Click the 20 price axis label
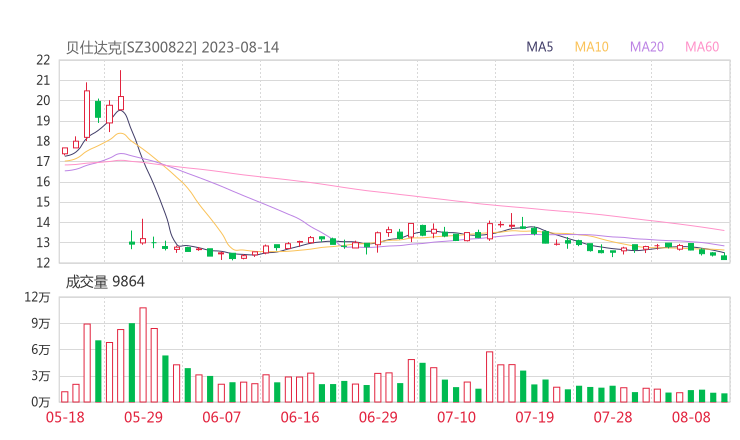740x440 pixels. coord(43,101)
